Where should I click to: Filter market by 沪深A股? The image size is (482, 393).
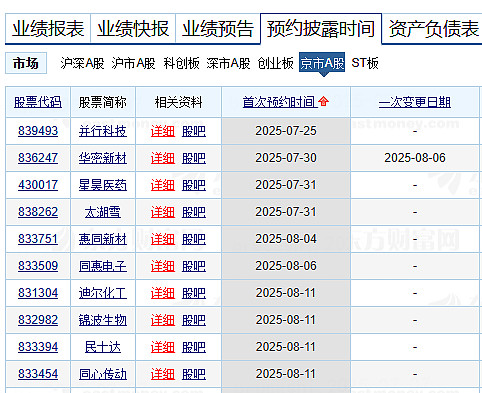(x=82, y=63)
